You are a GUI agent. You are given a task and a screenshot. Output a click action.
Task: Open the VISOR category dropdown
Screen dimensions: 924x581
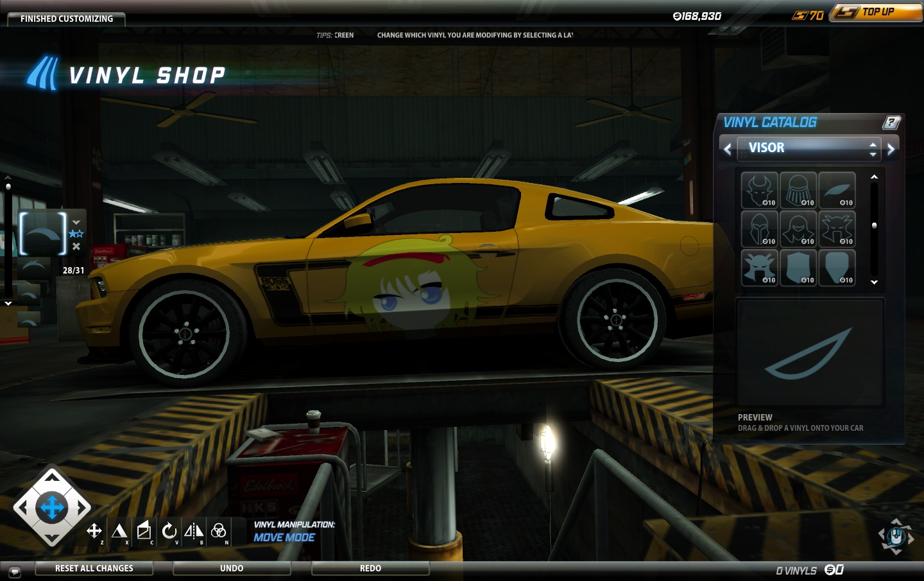(x=809, y=148)
